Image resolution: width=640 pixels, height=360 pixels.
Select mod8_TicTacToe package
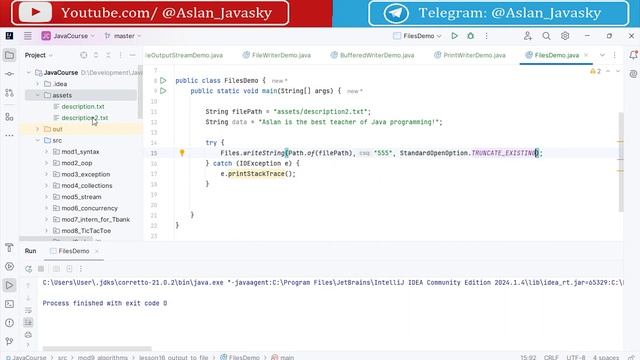coord(86,231)
